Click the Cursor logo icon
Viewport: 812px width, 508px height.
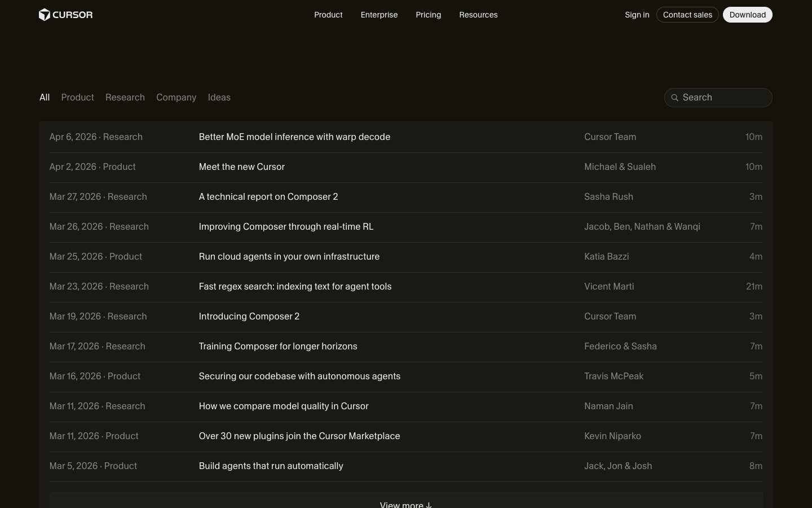coord(45,15)
